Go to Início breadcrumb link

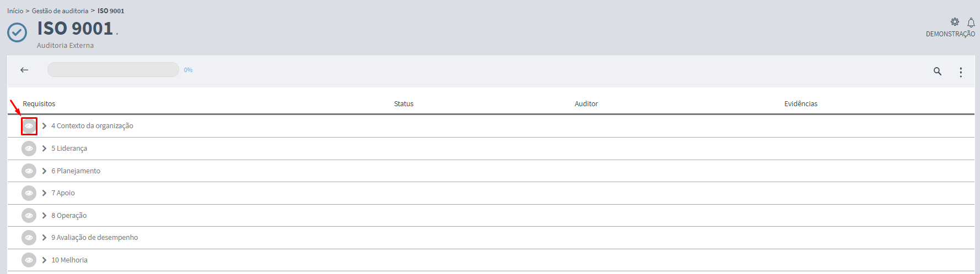coord(15,11)
